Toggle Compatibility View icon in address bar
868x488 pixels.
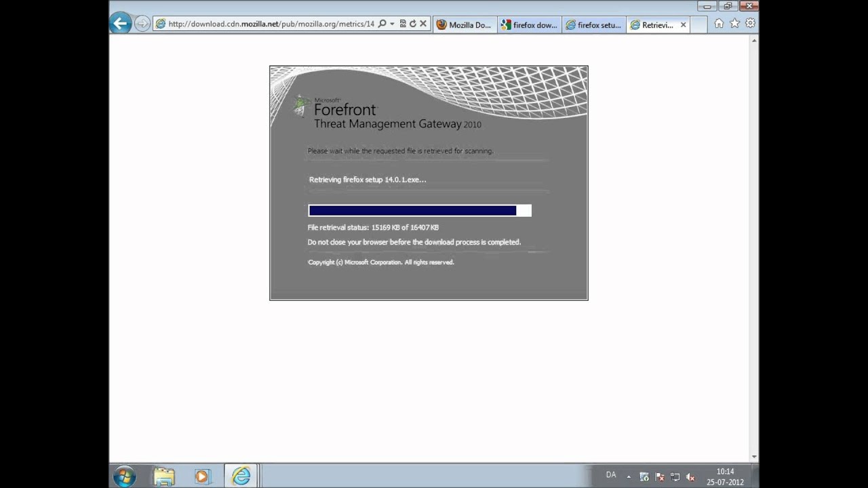403,24
